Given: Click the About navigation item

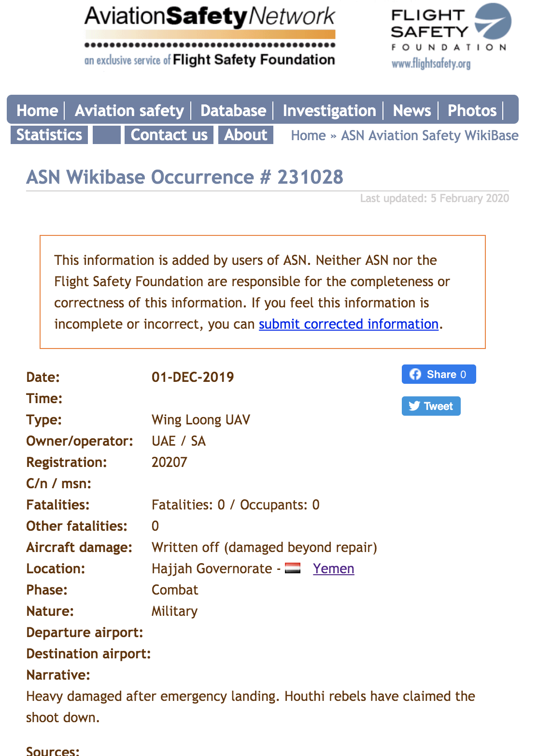Looking at the screenshot, I should pyautogui.click(x=246, y=135).
